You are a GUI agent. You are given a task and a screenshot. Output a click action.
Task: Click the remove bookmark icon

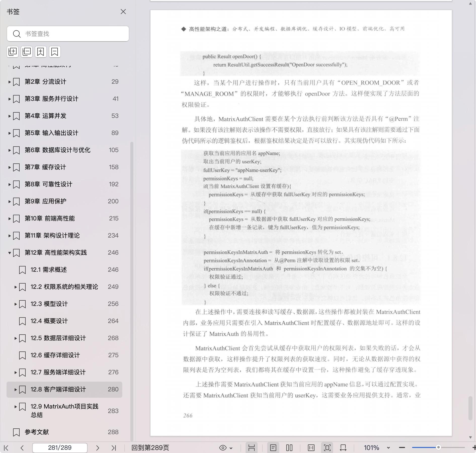click(55, 52)
